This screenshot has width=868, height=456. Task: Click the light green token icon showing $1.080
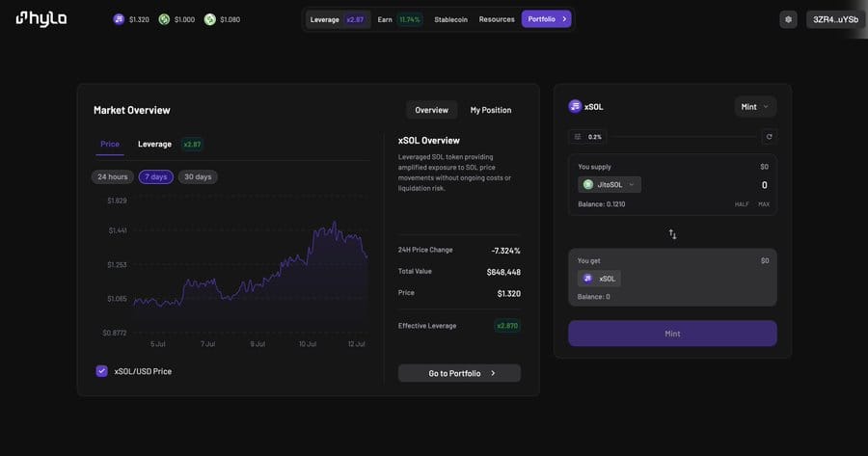pos(209,19)
